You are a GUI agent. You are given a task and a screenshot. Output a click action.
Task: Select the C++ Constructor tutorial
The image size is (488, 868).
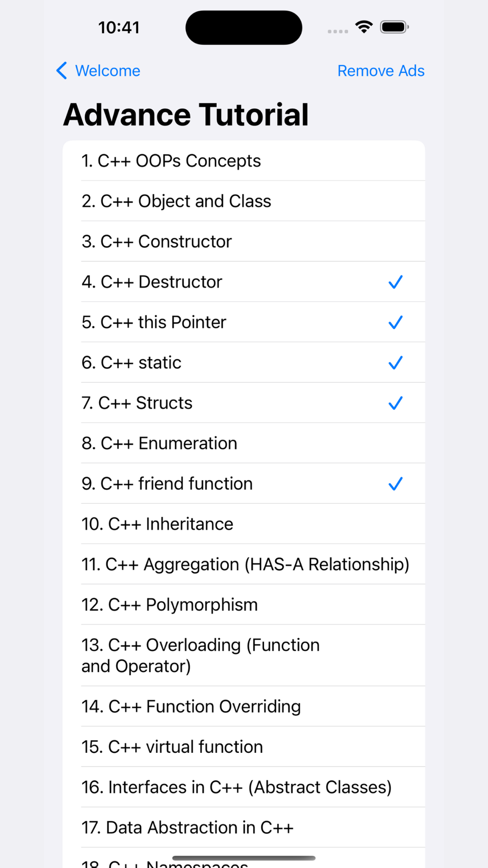[x=157, y=242]
